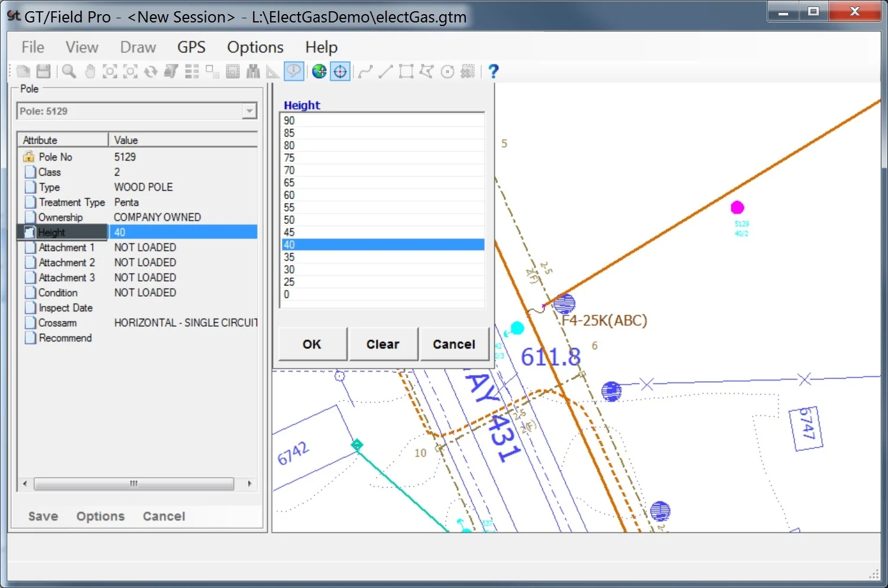Select the curved line draw tool
This screenshot has width=888, height=588.
365,72
